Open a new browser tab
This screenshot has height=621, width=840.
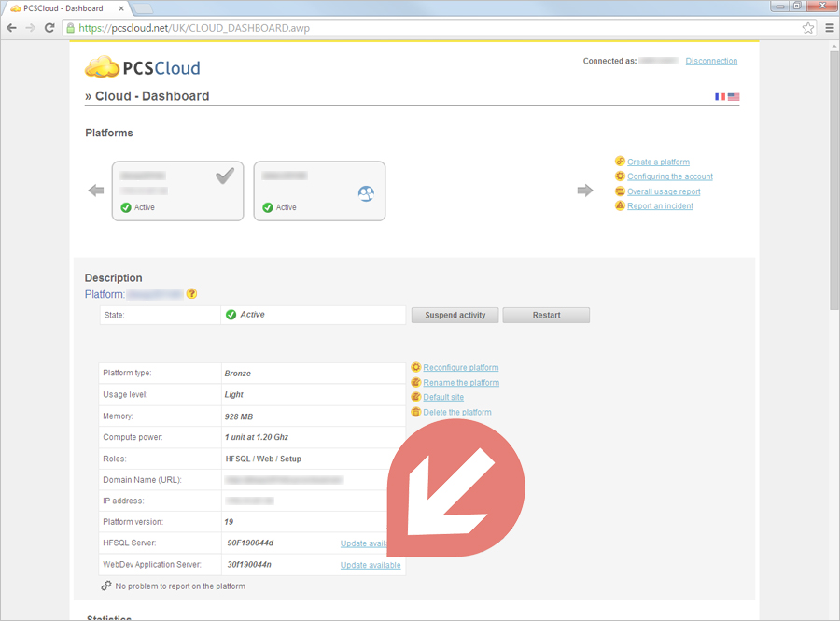point(142,8)
